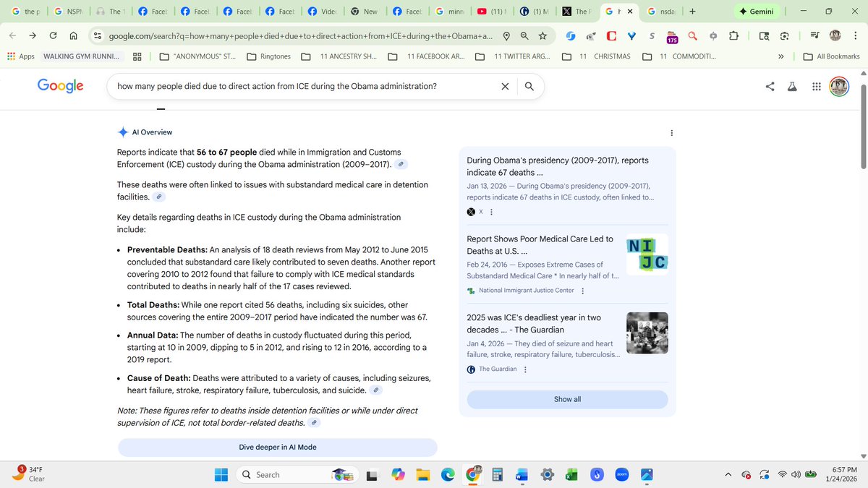The height and width of the screenshot is (488, 868).
Task: Open Windows Settings gear on taskbar
Action: coord(547,475)
